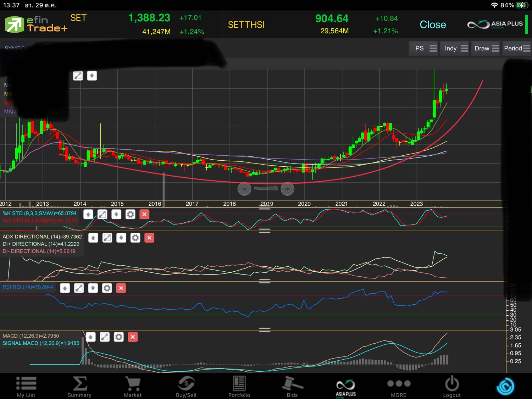This screenshot has width=532, height=399.
Task: Expand the main price chart pane
Action: [78, 76]
